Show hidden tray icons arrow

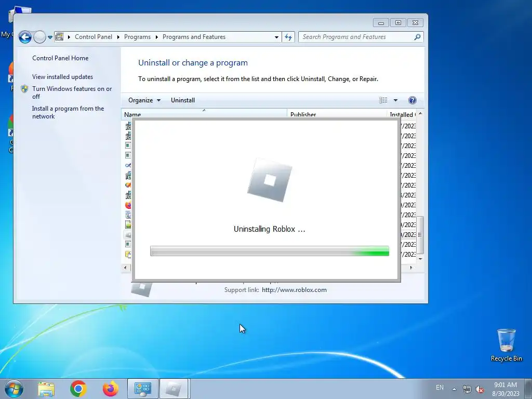pyautogui.click(x=454, y=389)
